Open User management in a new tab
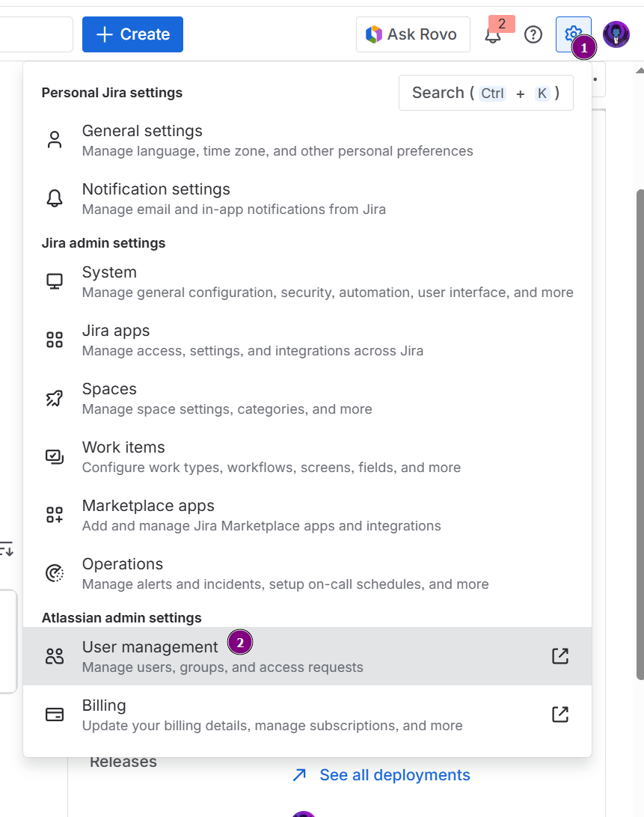The height and width of the screenshot is (817, 644). tap(560, 655)
